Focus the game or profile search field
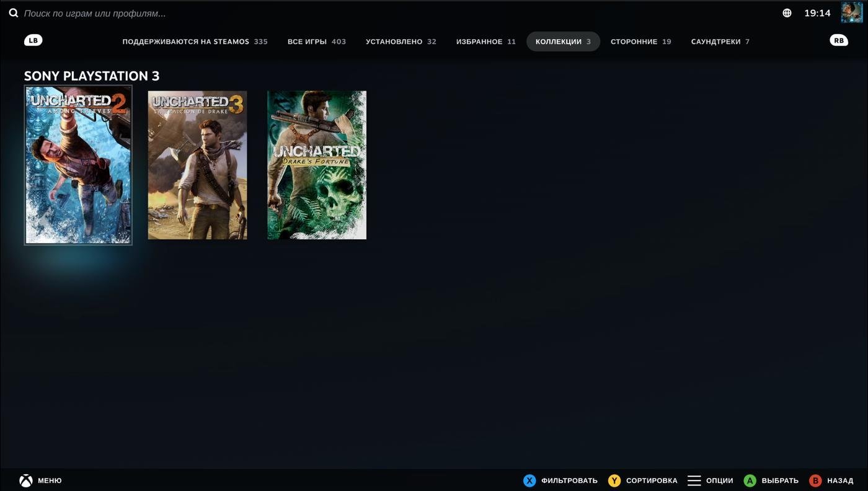Viewport: 868px width, 491px height. 95,13
